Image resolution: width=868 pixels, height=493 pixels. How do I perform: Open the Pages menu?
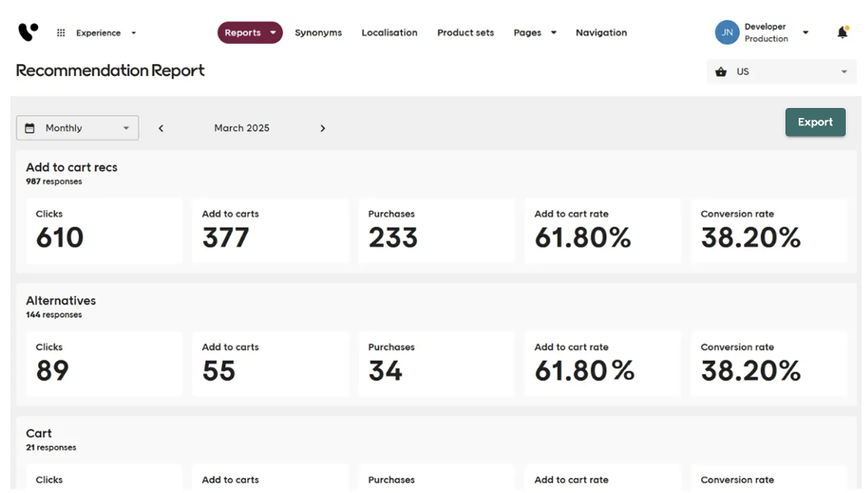coord(535,33)
